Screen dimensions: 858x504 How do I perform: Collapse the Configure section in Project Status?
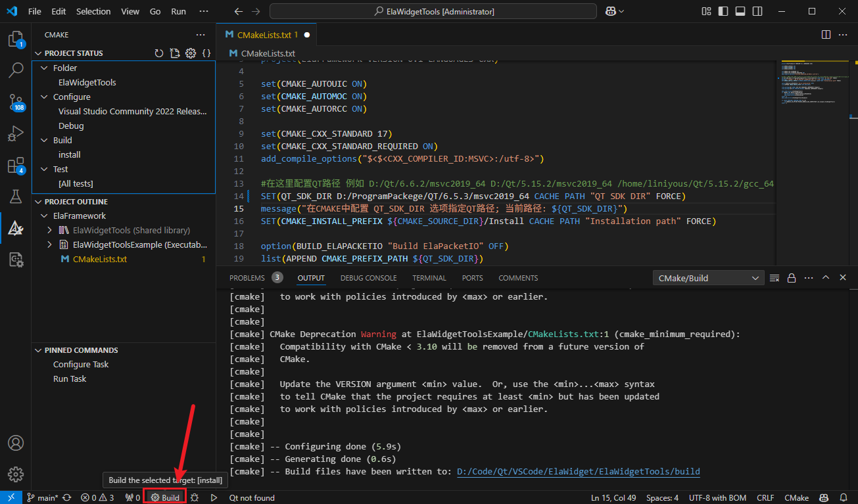point(44,97)
